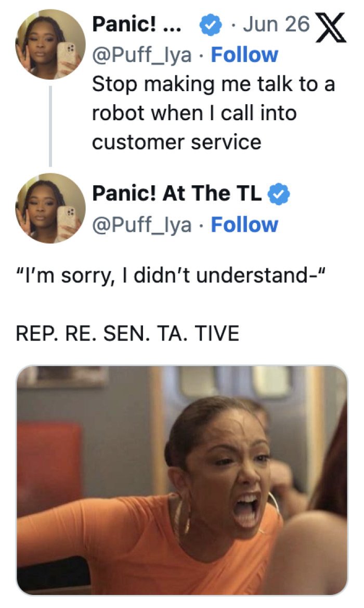This screenshot has height=608, width=364.
Task: Open profile picture of the second tweet
Action: click(x=50, y=208)
